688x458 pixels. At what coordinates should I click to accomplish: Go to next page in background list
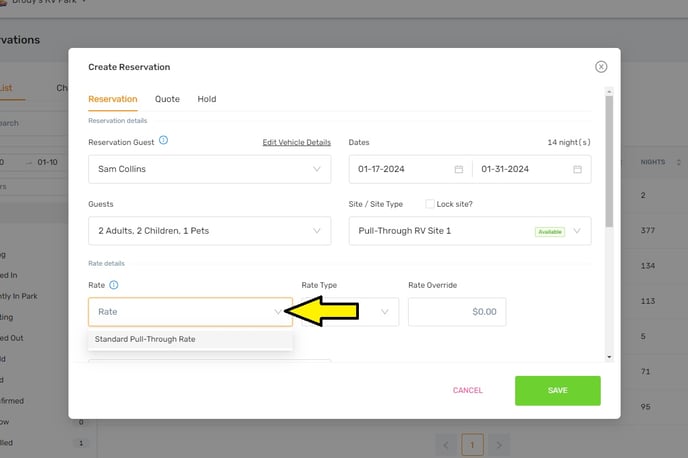[499, 445]
